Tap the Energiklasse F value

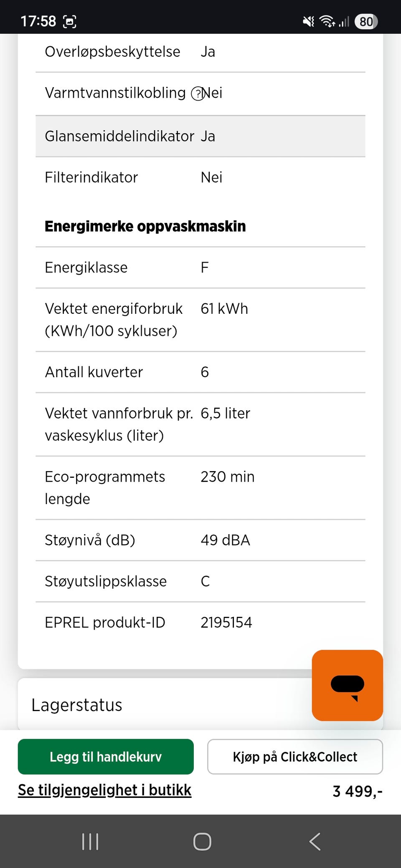coord(205,267)
